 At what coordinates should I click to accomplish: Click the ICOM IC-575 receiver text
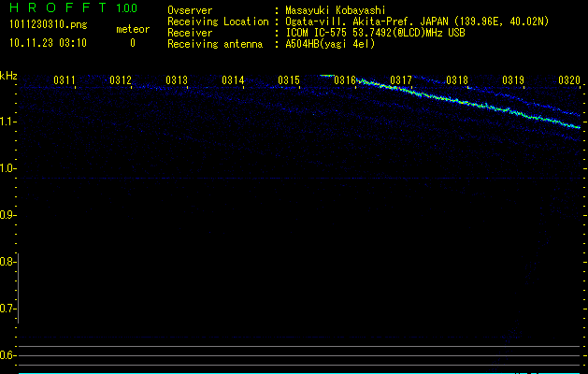pyautogui.click(x=375, y=33)
